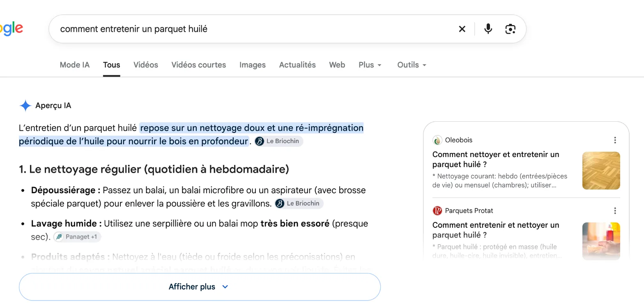This screenshot has width=644, height=303.
Task: Open 'Comment entretenir et nettoyer un parquet huilé ?' link
Action: (x=496, y=230)
